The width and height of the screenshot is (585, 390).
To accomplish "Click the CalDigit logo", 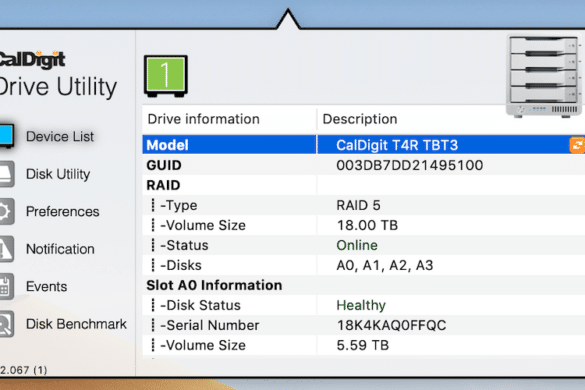I will (32, 60).
